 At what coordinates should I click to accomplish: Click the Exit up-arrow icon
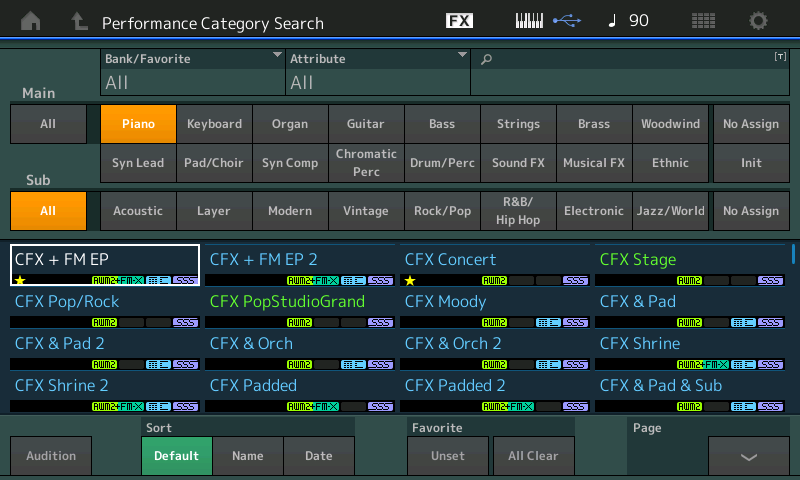click(79, 21)
